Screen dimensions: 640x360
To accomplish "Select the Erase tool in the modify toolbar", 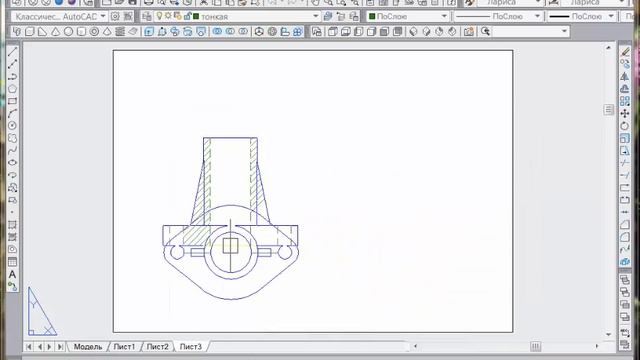I will pos(625,52).
